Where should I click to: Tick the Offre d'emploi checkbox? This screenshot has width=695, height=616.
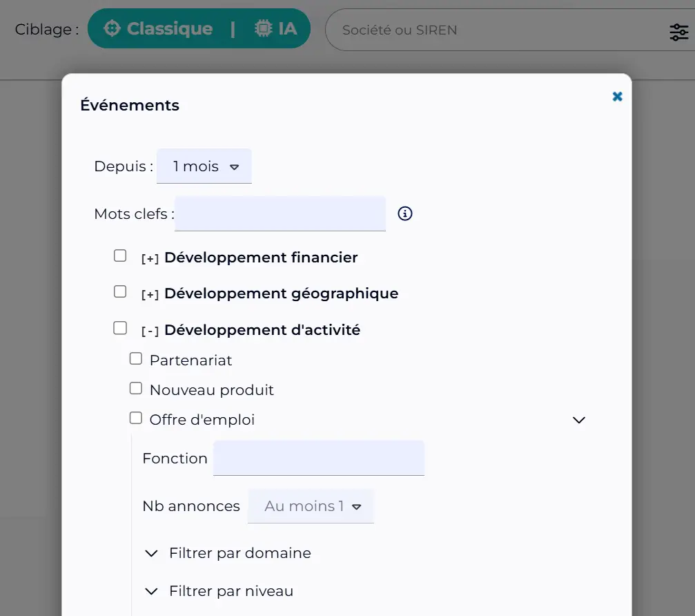coord(136,418)
